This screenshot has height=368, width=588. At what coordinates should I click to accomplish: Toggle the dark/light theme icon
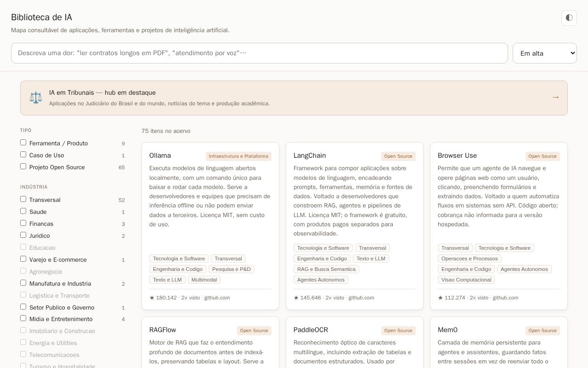[569, 18]
